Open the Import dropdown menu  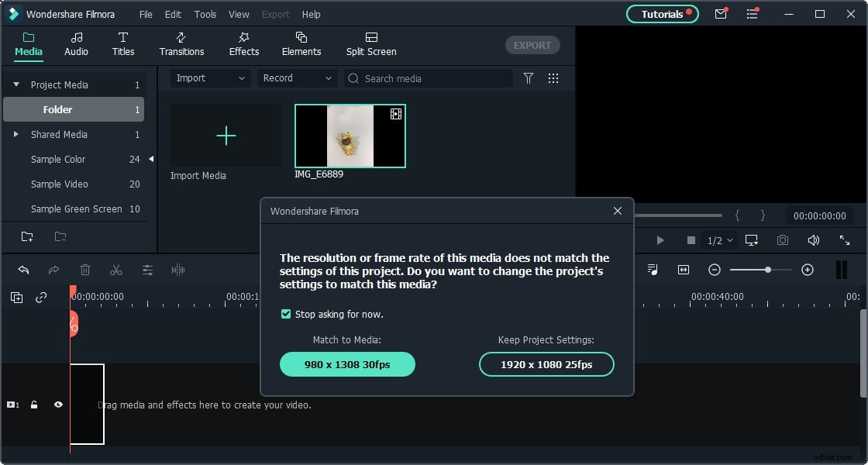(209, 78)
